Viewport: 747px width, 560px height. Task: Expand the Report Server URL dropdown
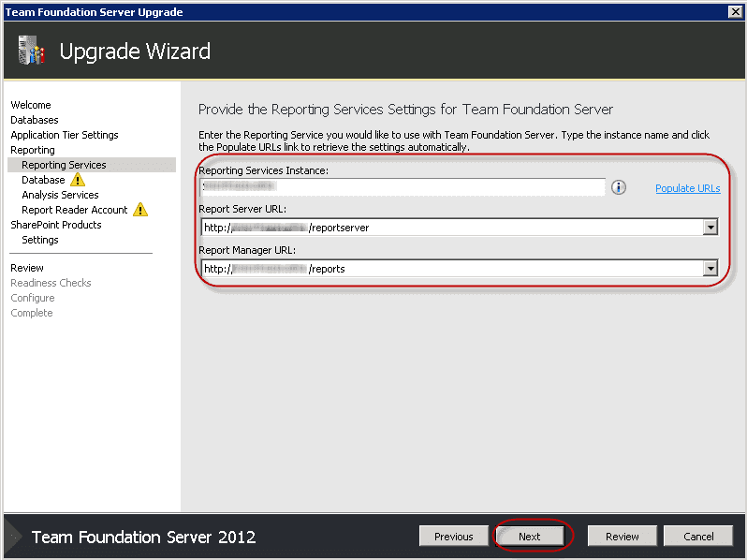click(710, 228)
